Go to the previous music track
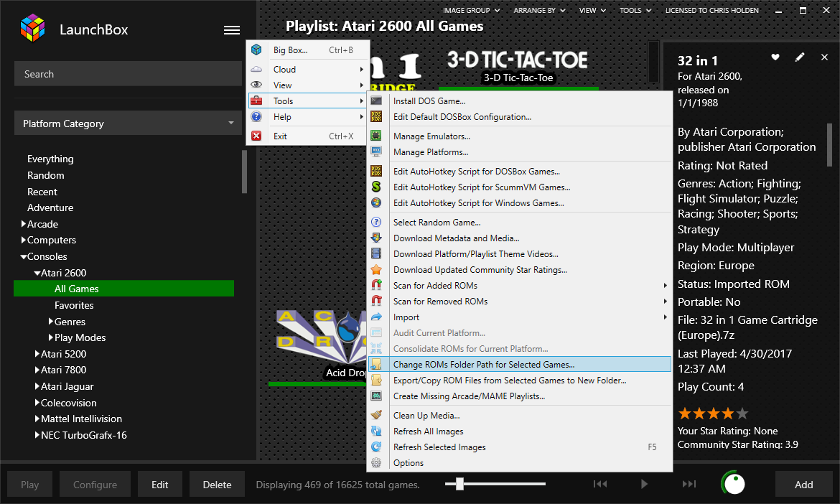840x504 pixels. pos(600,484)
